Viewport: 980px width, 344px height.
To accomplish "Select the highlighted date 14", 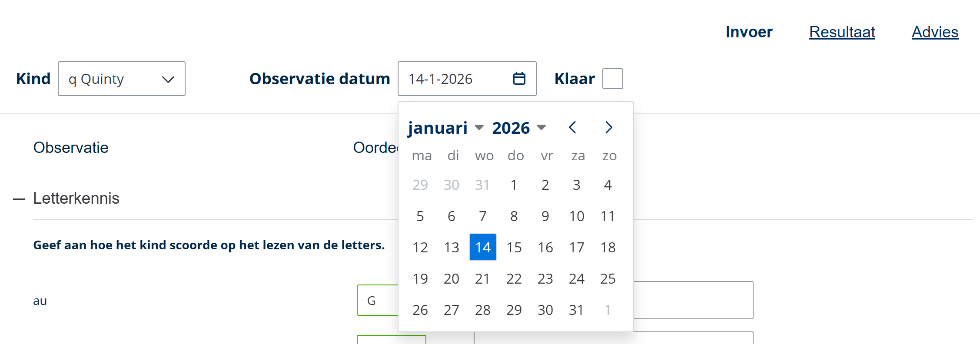I will (483, 247).
